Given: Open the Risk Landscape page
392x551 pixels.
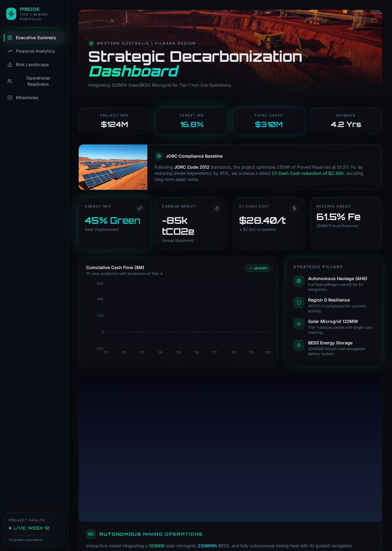Looking at the screenshot, I should (34, 65).
